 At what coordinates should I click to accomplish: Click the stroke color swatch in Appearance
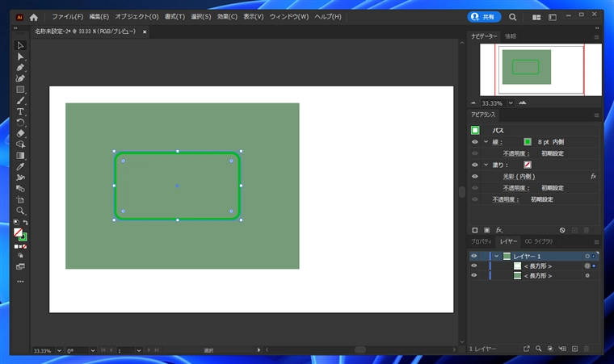pyautogui.click(x=528, y=142)
